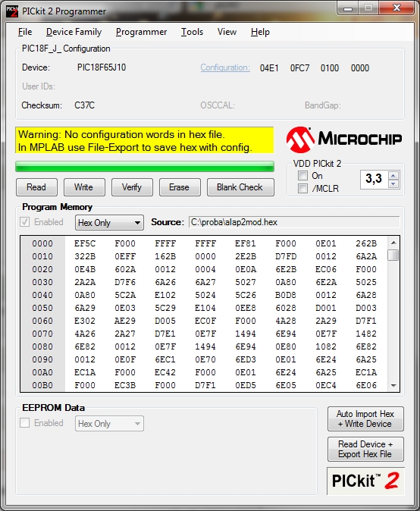The width and height of the screenshot is (420, 511).
Task: Click memory cell EC3B in row 00B0
Action: [125, 385]
